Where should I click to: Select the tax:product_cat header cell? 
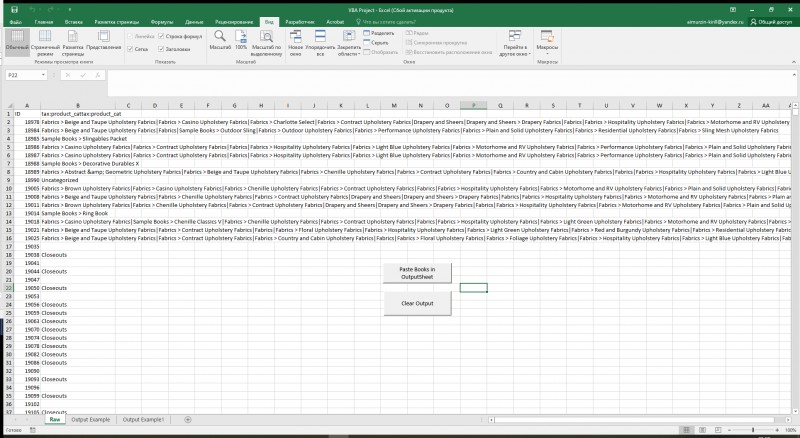(x=78, y=114)
